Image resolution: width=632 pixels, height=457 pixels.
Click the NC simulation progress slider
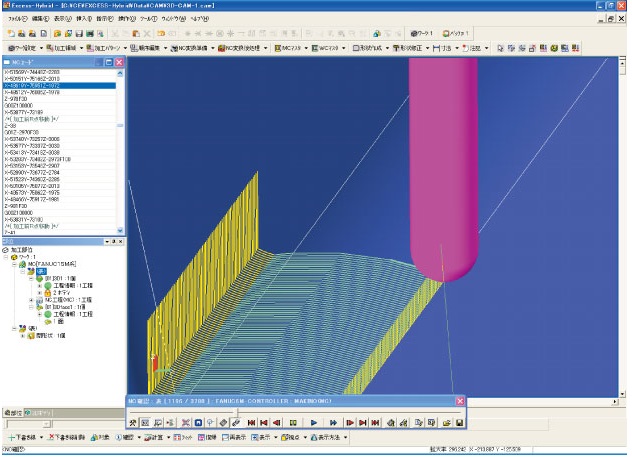tap(236, 410)
